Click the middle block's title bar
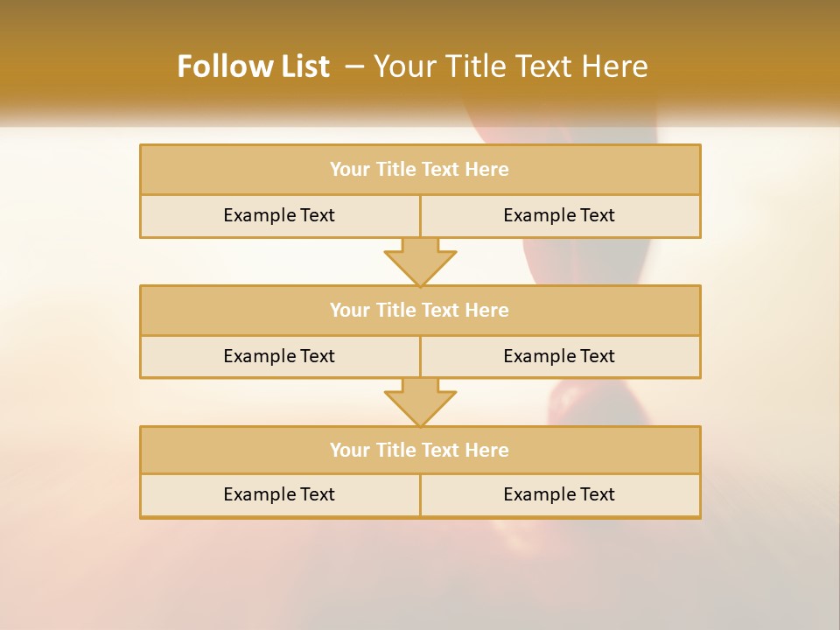 coord(420,310)
